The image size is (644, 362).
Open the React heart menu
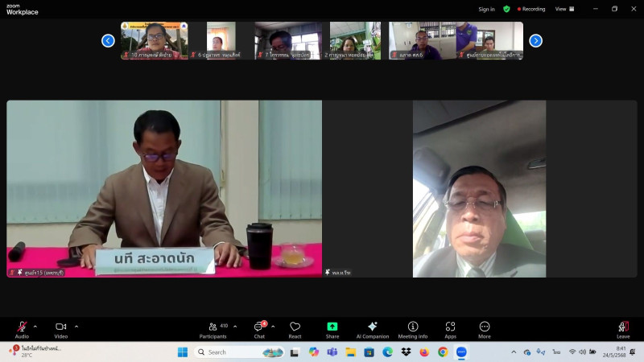(295, 330)
